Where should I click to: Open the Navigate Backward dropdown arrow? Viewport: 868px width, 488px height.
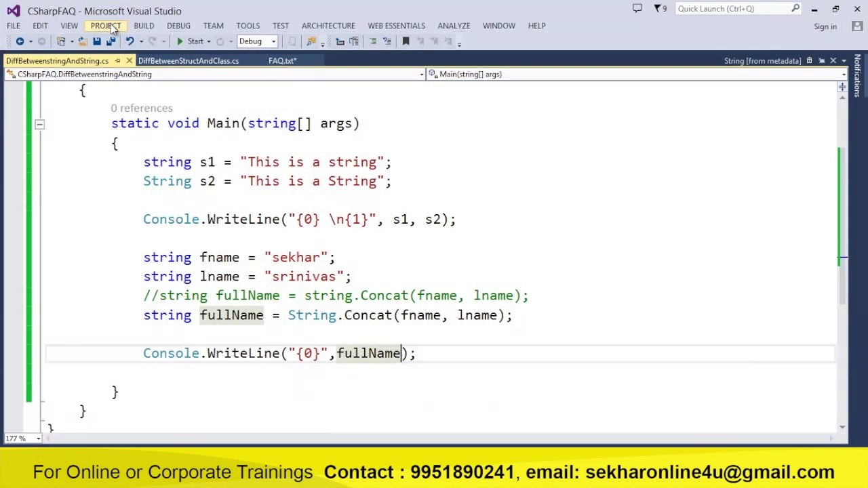point(31,41)
